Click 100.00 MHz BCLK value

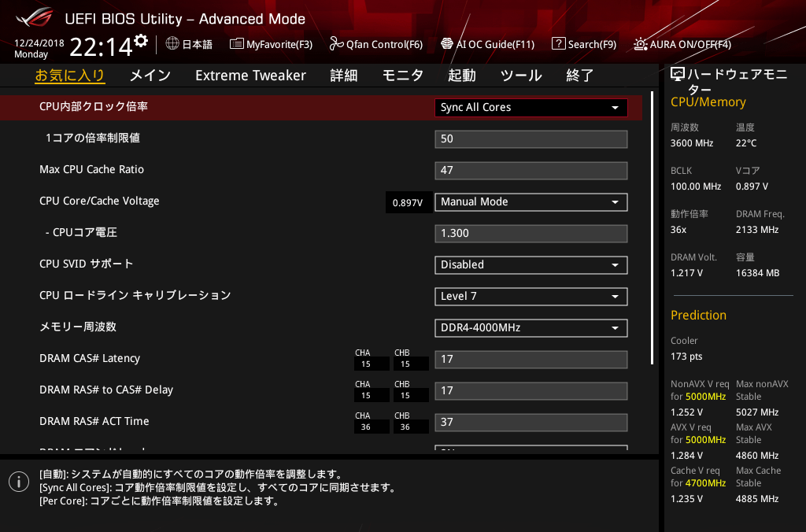[x=696, y=187]
